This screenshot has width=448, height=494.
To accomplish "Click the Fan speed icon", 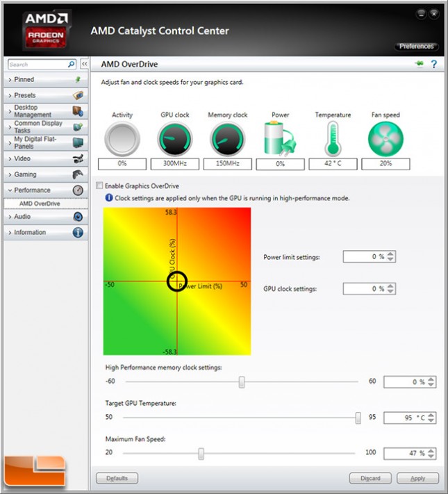I will pos(385,139).
